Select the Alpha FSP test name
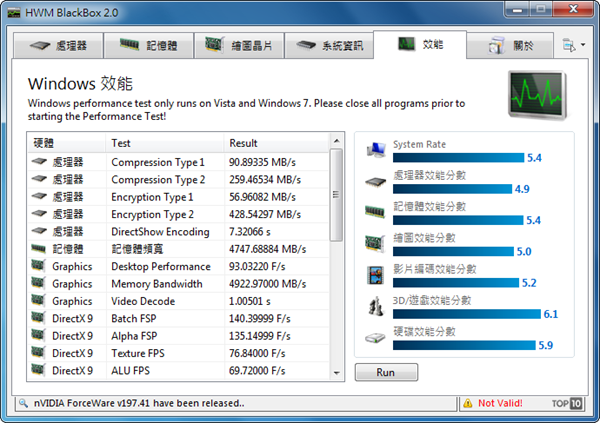Viewport: 600px width, 423px height. (134, 336)
